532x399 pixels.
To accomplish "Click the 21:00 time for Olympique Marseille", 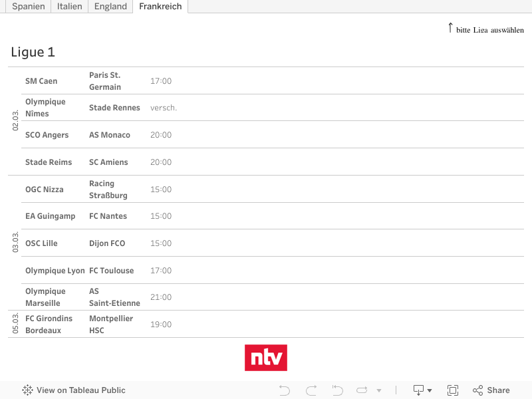I will [161, 297].
